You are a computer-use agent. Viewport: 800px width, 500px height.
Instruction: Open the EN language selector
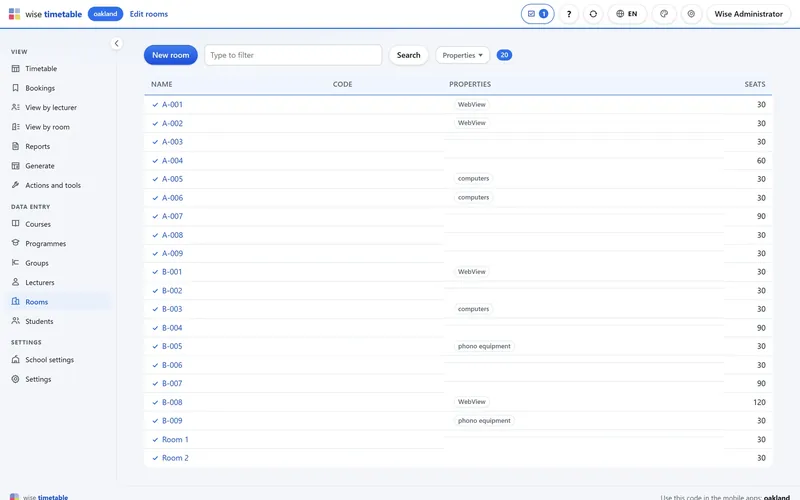tap(627, 14)
